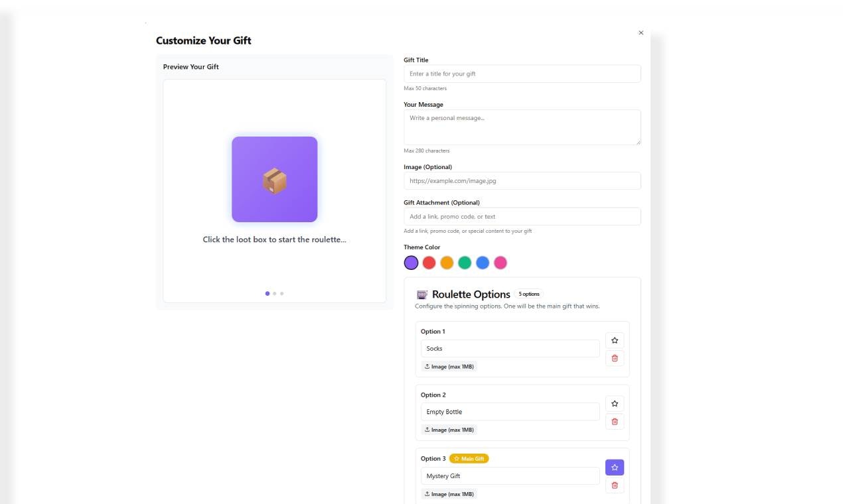The width and height of the screenshot is (843, 504).
Task: Go to first preview slide dot
Action: coord(268,293)
